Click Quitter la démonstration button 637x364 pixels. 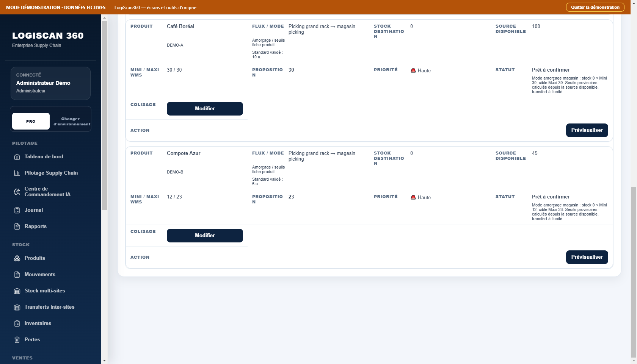click(x=595, y=7)
